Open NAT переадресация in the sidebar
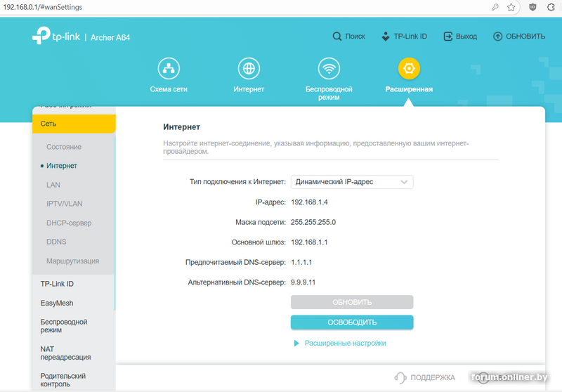Viewport: 562px width, 392px height. point(65,353)
